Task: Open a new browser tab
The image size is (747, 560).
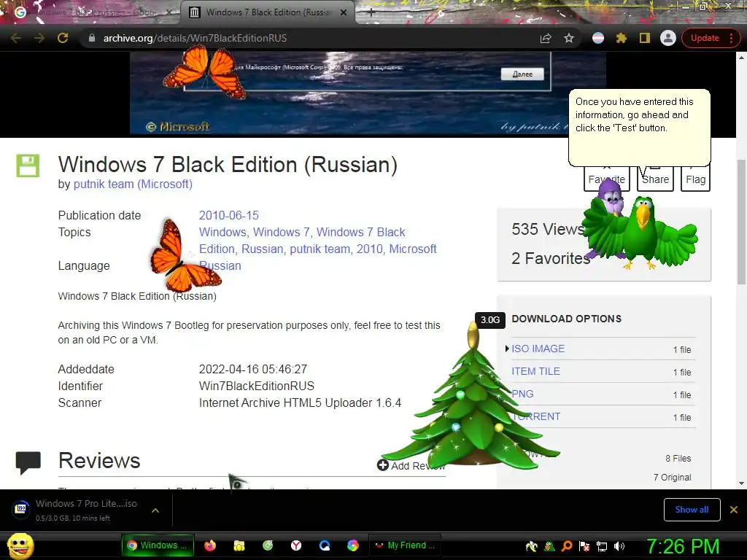Action: 371,12
